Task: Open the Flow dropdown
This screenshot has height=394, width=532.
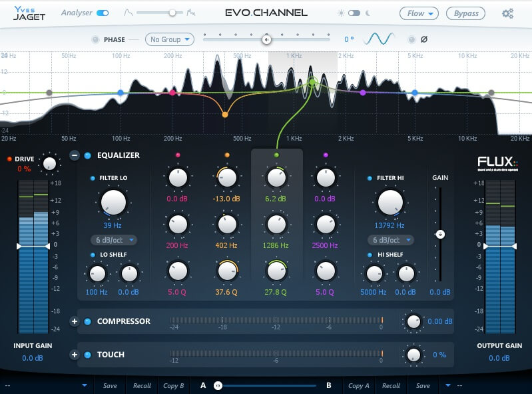Action: [419, 13]
